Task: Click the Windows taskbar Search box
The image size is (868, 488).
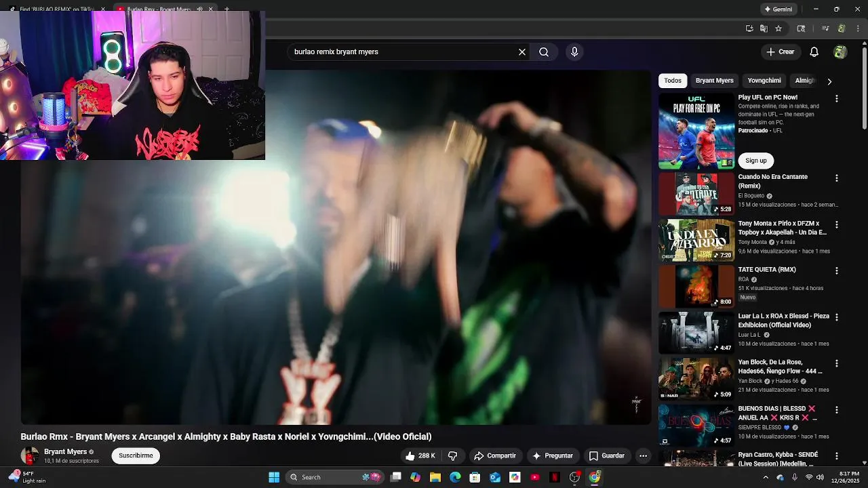Action: pyautogui.click(x=335, y=477)
